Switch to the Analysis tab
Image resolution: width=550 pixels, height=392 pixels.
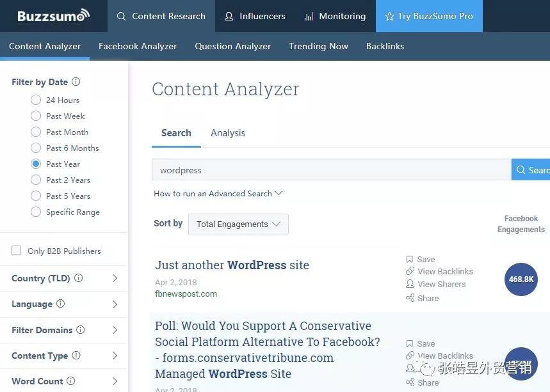pyautogui.click(x=228, y=133)
